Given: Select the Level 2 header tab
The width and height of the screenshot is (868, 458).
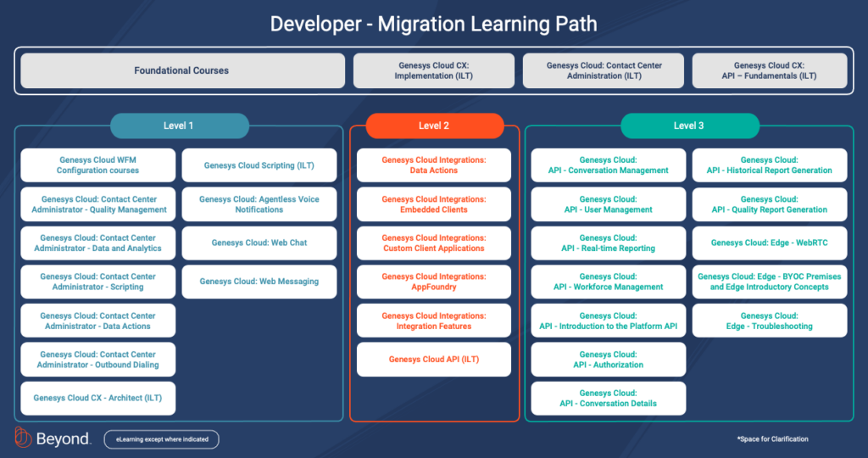Looking at the screenshot, I should coord(434,126).
